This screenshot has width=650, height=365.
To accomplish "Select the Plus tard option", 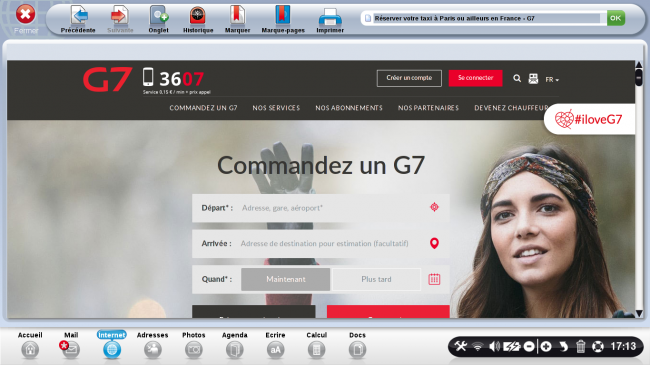I will [376, 279].
